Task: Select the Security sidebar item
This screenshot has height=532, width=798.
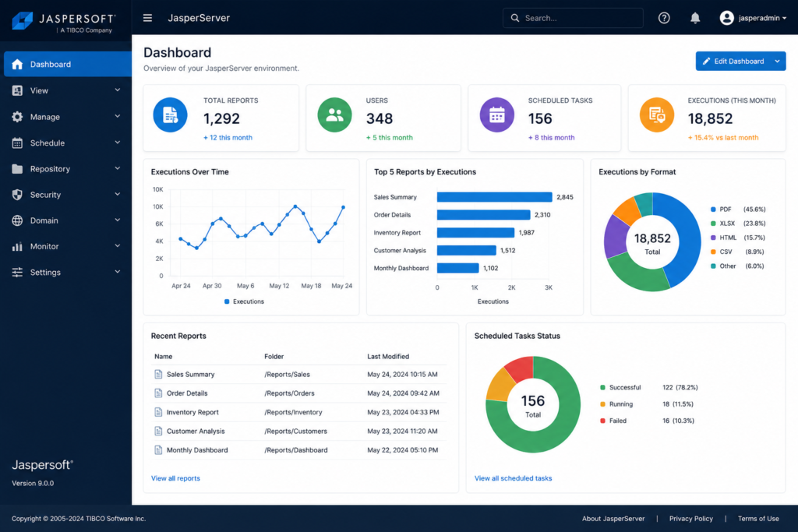Action: 68,195
